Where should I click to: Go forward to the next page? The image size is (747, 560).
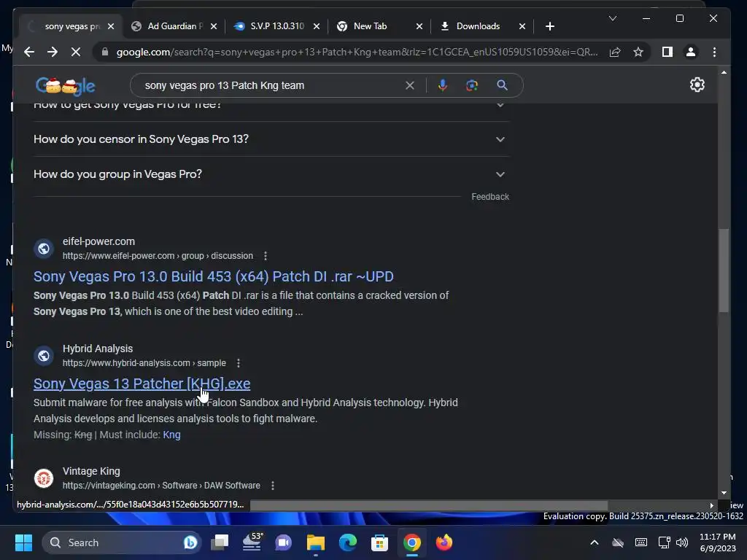[x=53, y=52]
